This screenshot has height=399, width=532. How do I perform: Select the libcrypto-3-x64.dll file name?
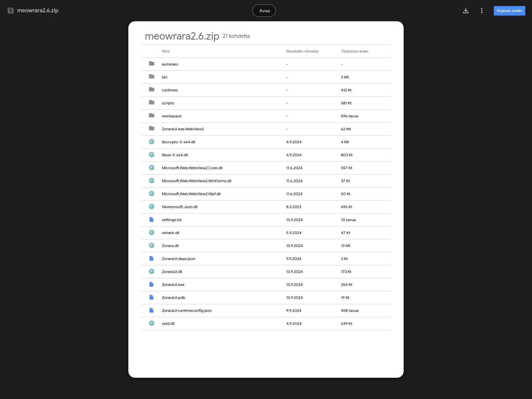click(x=179, y=142)
